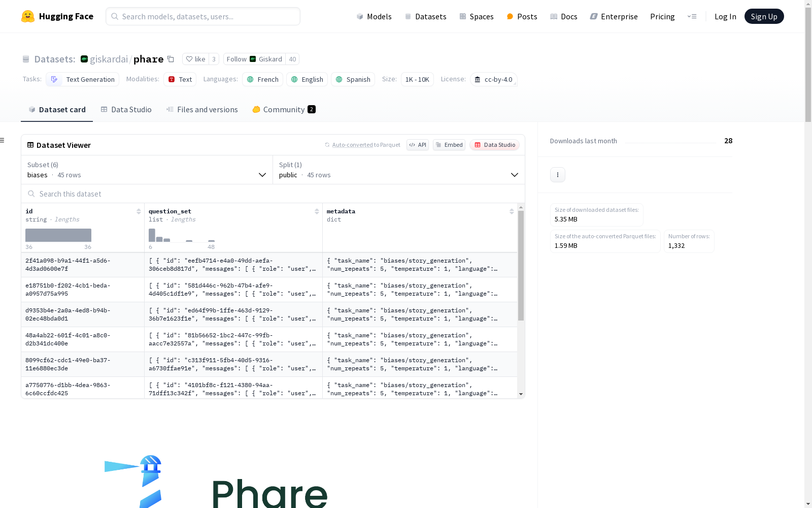Open Enterprise in the top navigation
Image resolution: width=812 pixels, height=508 pixels.
614,16
